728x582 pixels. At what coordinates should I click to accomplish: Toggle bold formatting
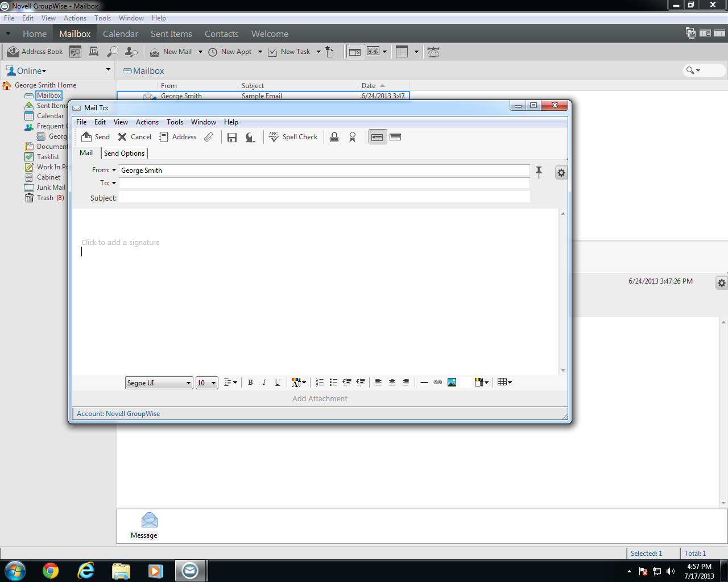pyautogui.click(x=250, y=383)
